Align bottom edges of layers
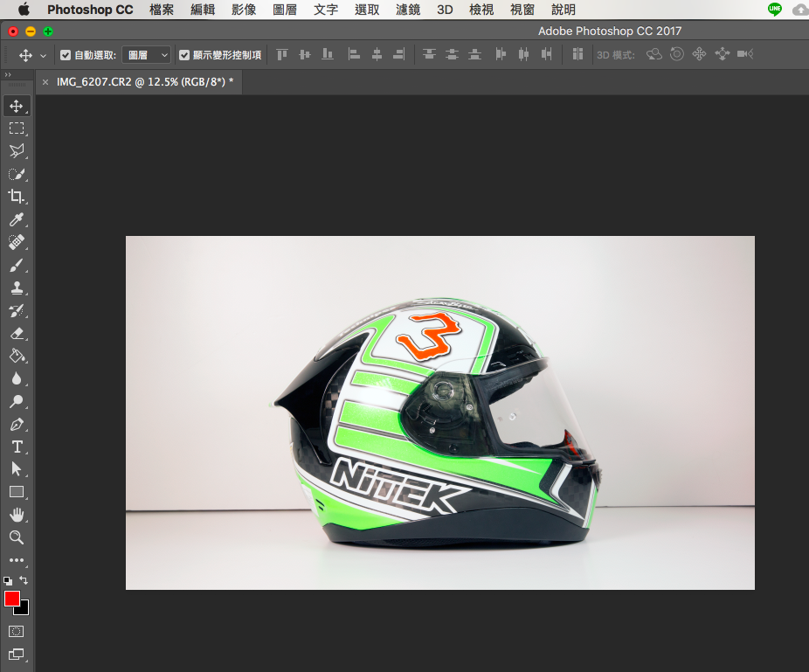 pos(328,54)
